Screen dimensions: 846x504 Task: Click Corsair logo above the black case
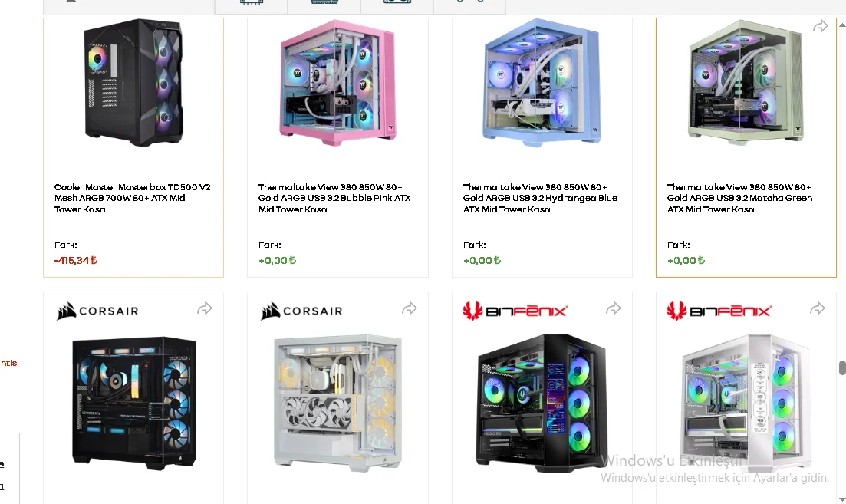click(97, 311)
